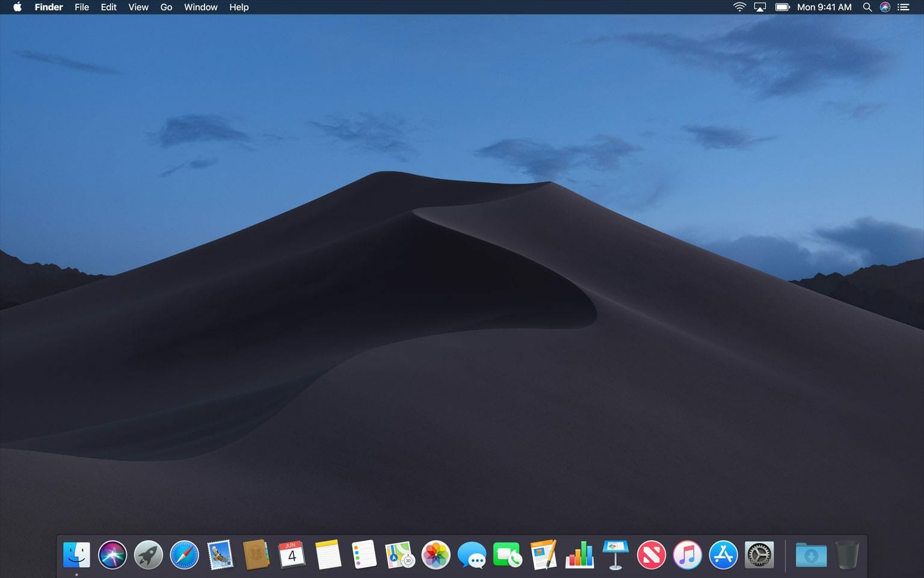Open the Go menu
924x578 pixels.
point(166,7)
